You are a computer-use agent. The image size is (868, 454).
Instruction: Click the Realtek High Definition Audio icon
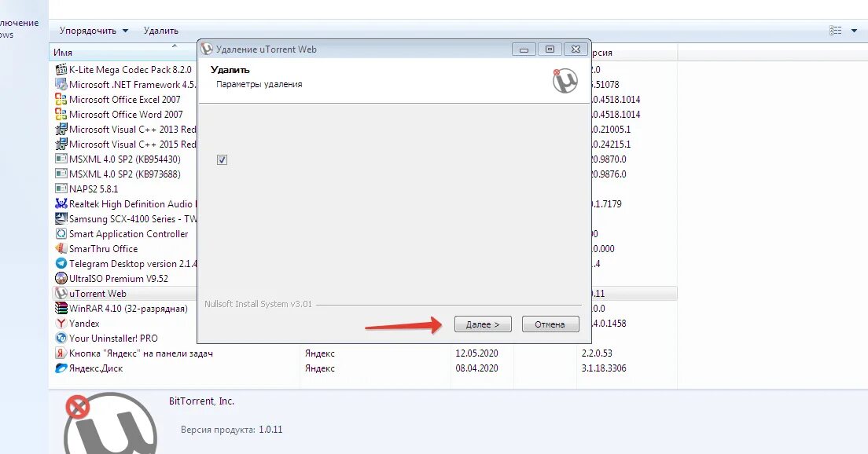click(61, 204)
